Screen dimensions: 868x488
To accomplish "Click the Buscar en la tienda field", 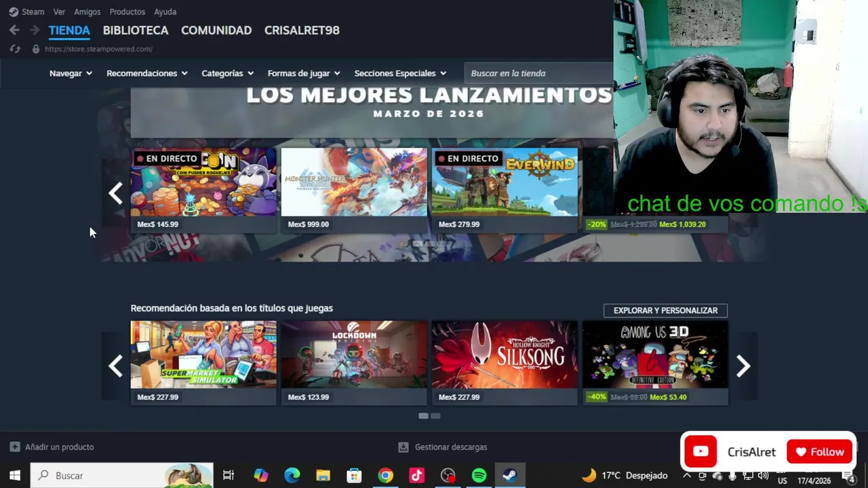I will coord(538,73).
